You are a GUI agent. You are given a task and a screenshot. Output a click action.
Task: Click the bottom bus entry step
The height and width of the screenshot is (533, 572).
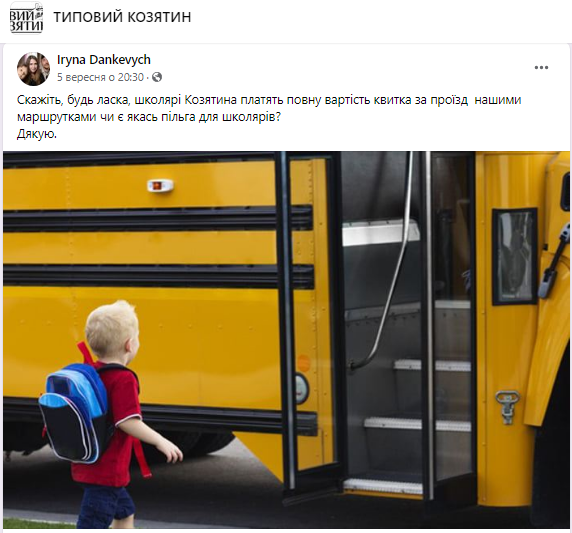point(384,486)
